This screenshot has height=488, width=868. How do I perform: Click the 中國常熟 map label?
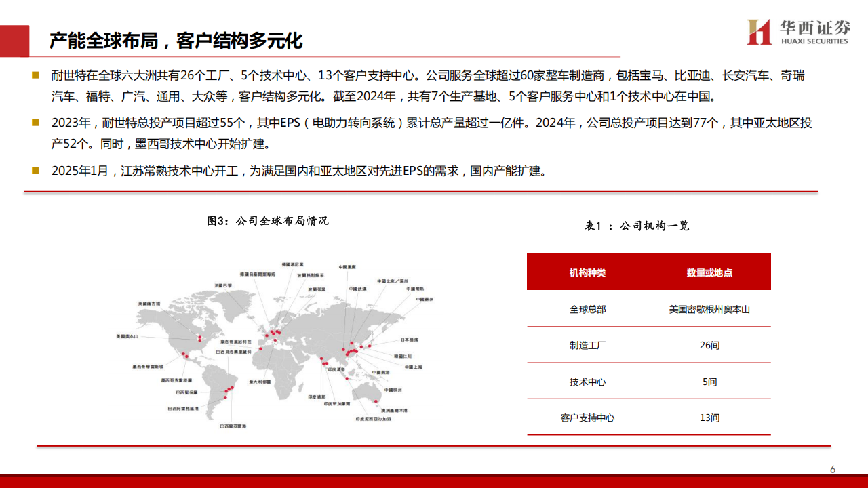pos(415,289)
